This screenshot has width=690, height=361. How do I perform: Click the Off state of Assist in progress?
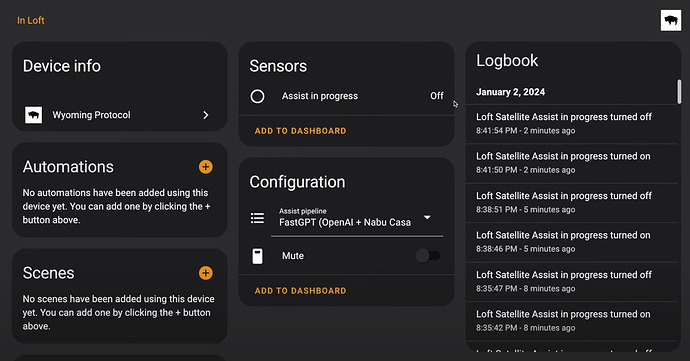point(437,96)
